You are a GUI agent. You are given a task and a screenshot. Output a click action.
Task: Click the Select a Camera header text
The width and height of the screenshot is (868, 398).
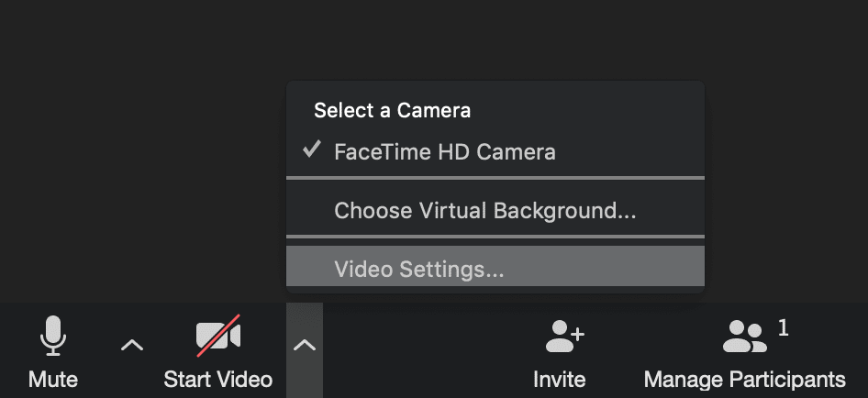coord(392,111)
